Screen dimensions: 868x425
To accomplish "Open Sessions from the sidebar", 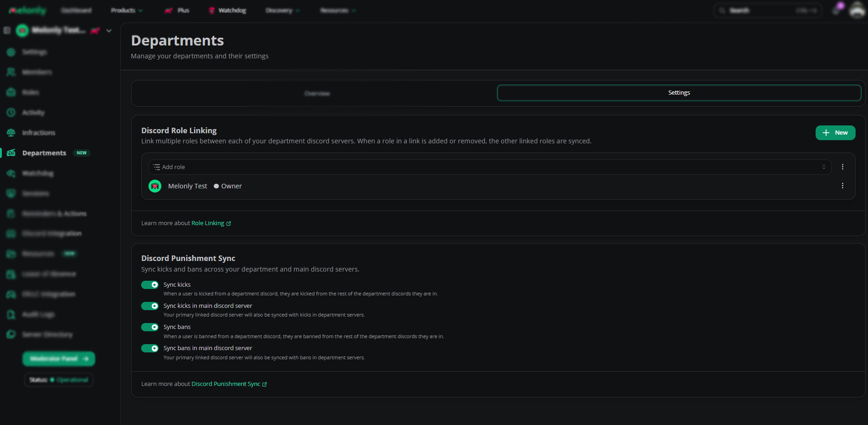I will pyautogui.click(x=35, y=193).
